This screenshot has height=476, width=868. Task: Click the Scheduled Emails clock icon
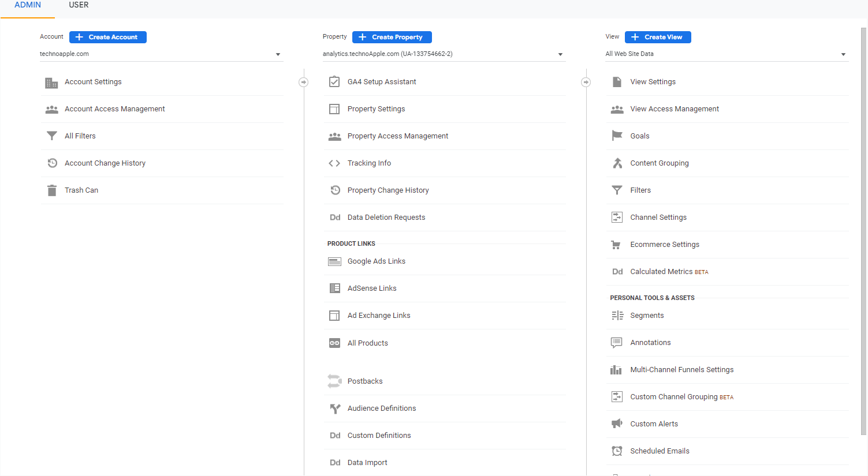617,451
